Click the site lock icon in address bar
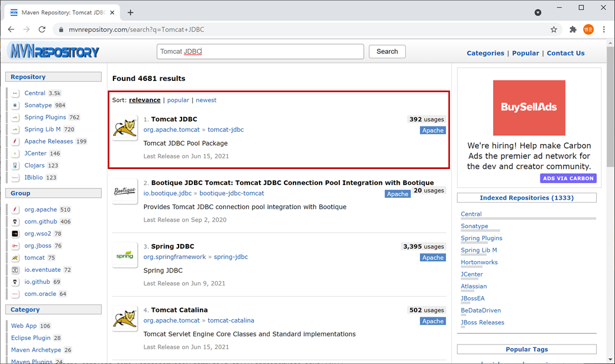Image resolution: width=615 pixels, height=364 pixels. pyautogui.click(x=61, y=30)
